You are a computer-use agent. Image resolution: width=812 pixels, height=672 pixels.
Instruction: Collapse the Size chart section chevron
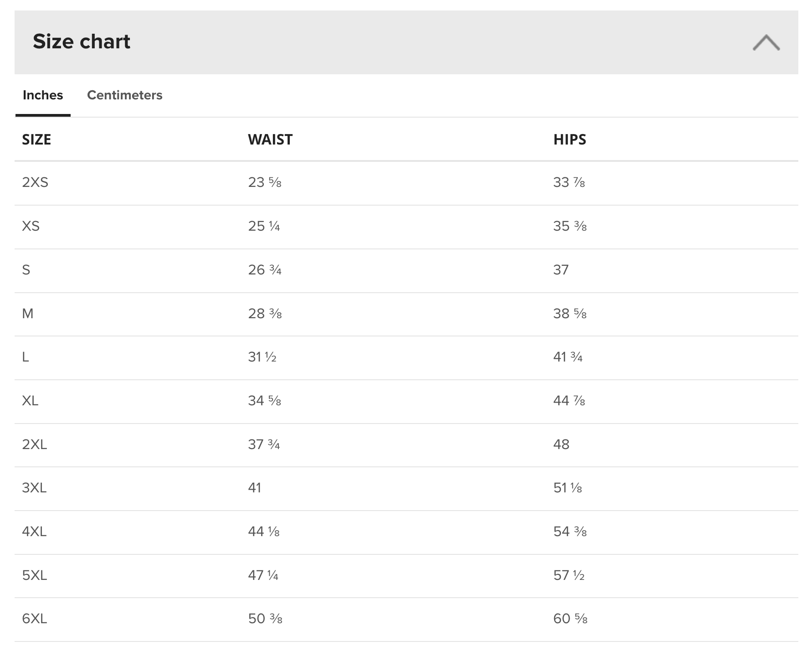[x=766, y=42]
